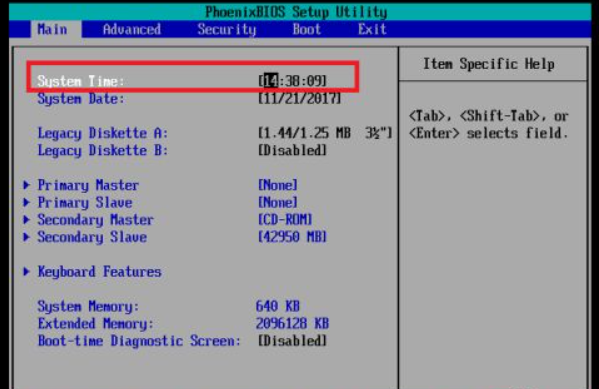Click the System Time label
Image resolution: width=599 pixels, height=389 pixels.
(81, 81)
